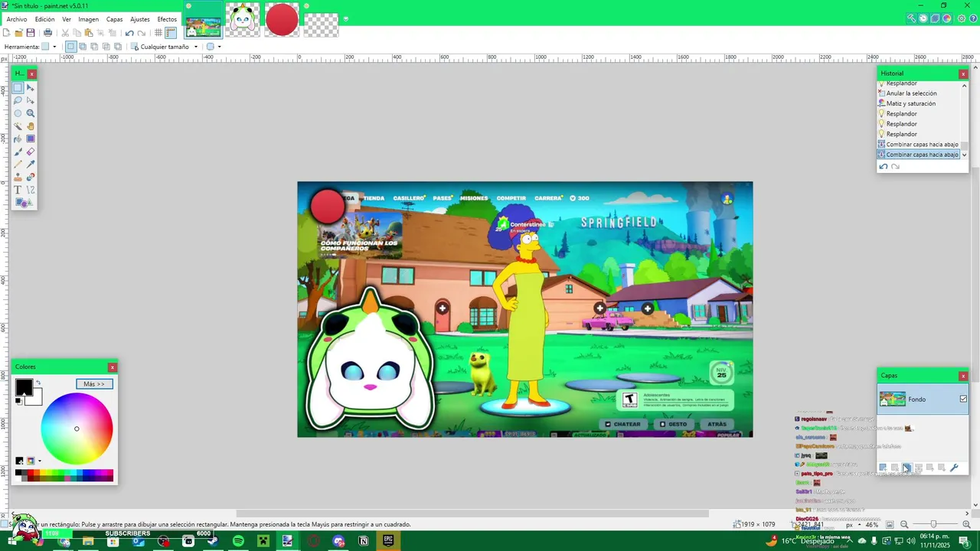Open layer properties wrench icon
Screen dimensions: 980x551
coord(954,468)
